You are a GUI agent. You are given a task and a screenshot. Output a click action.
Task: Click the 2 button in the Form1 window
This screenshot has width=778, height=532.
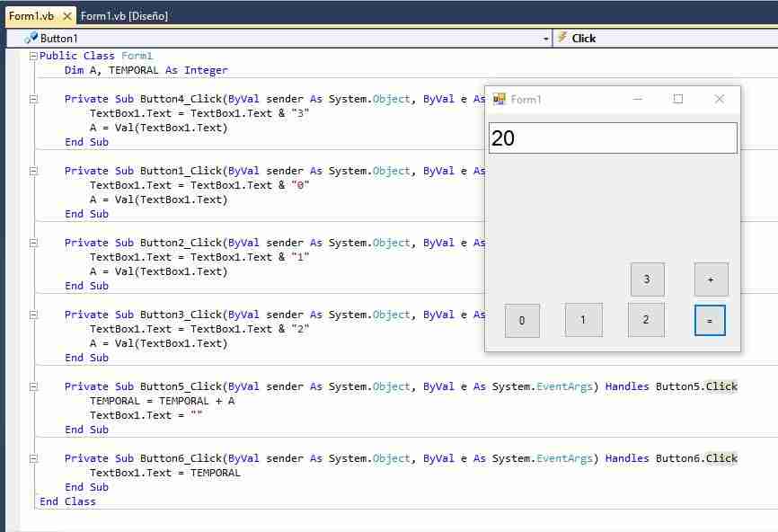pos(646,320)
